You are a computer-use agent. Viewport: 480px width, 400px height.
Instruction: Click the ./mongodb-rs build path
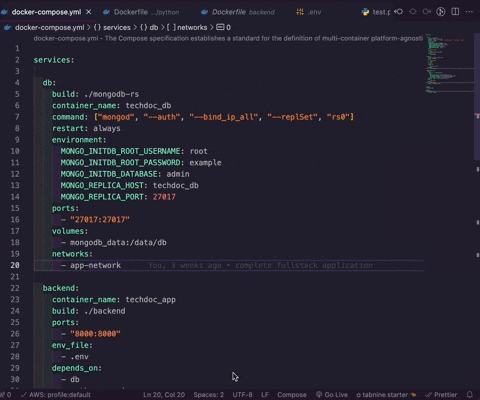click(x=111, y=94)
